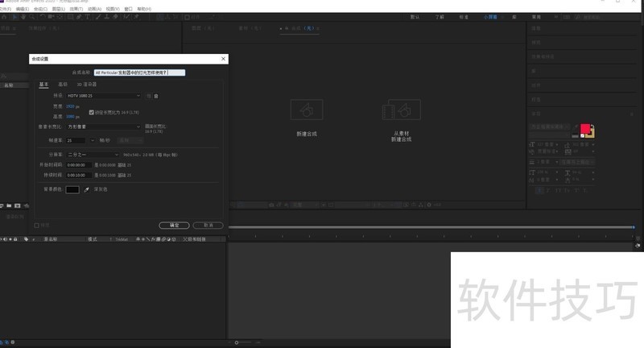Open the 二分之一 resolution dropdown

(93, 155)
